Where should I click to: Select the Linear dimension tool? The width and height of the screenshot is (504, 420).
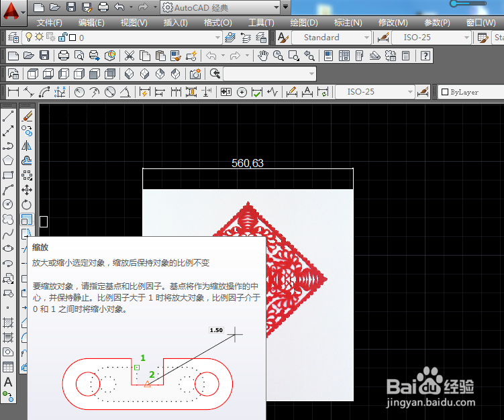click(x=13, y=92)
